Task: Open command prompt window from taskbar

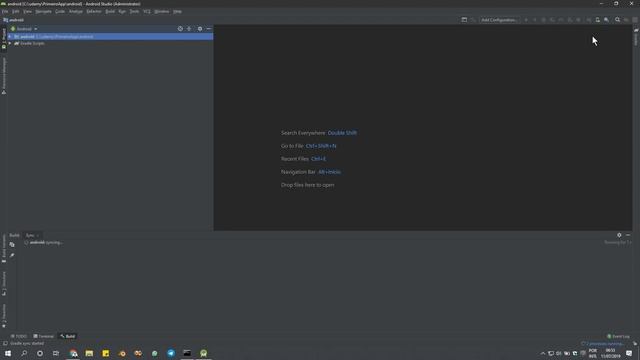Action: tap(187, 353)
